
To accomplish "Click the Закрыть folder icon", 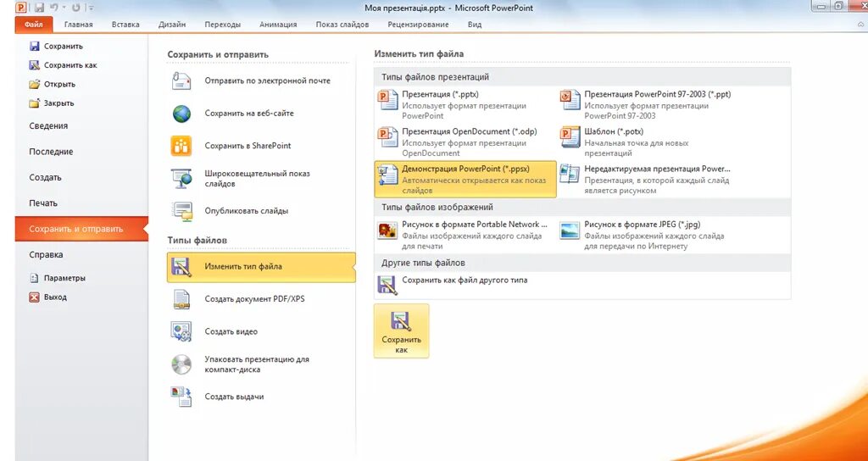I will pyautogui.click(x=34, y=103).
